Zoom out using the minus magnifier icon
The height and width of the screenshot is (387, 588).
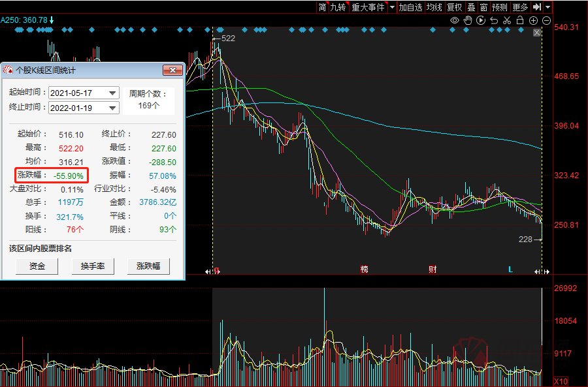(546, 20)
